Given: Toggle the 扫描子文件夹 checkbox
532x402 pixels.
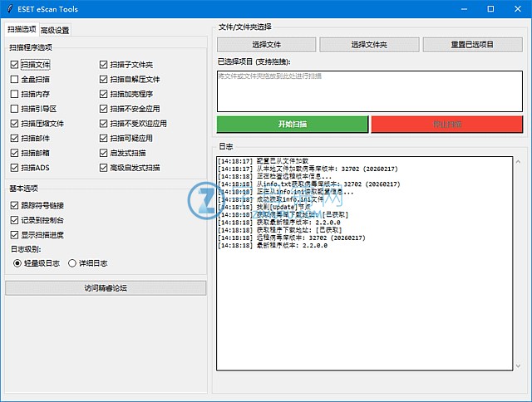Looking at the screenshot, I should 104,64.
